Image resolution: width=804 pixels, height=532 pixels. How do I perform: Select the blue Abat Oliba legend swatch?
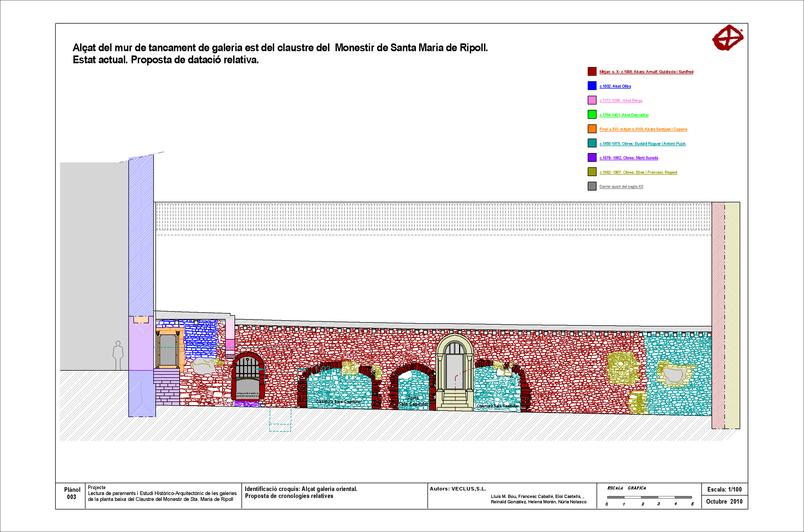pos(592,86)
